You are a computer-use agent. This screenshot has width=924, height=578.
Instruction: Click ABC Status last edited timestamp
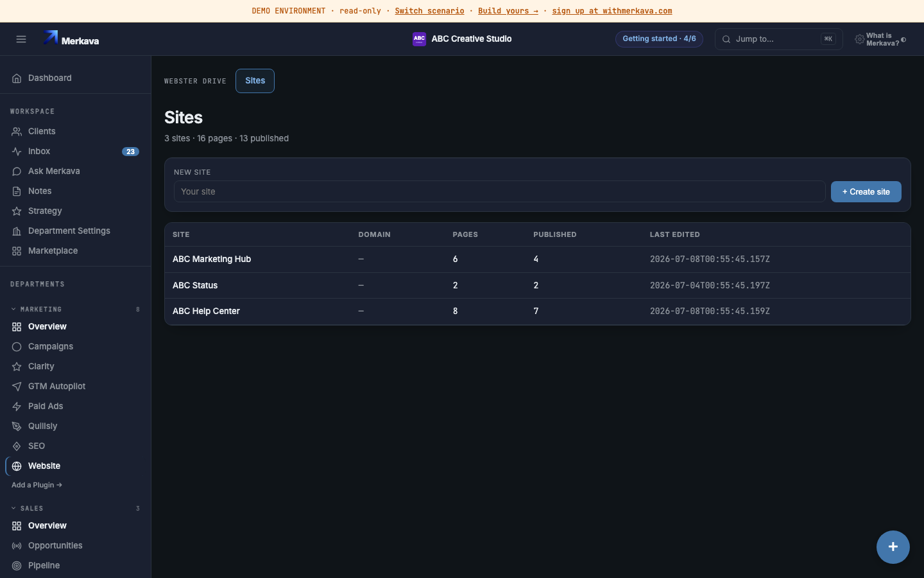[710, 285]
